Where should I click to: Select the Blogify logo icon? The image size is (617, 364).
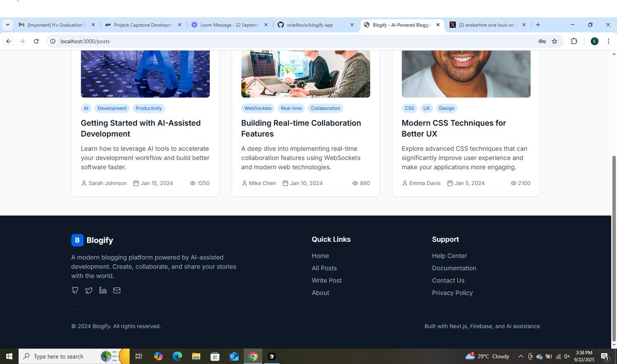[x=77, y=240]
